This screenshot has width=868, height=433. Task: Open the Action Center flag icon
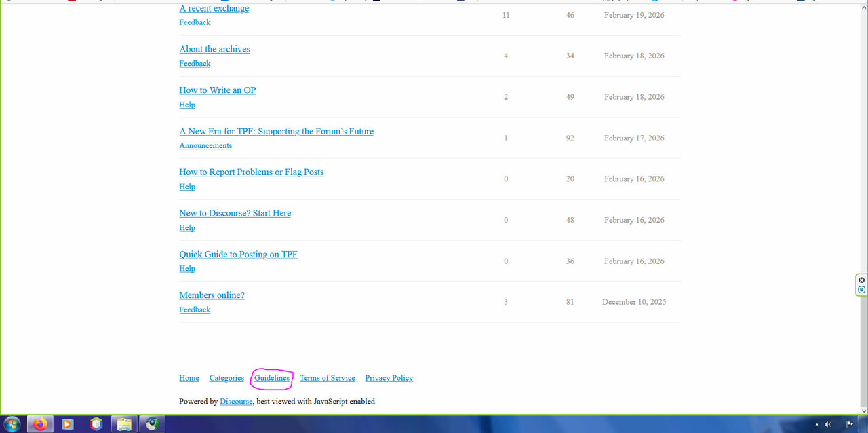pos(849,424)
